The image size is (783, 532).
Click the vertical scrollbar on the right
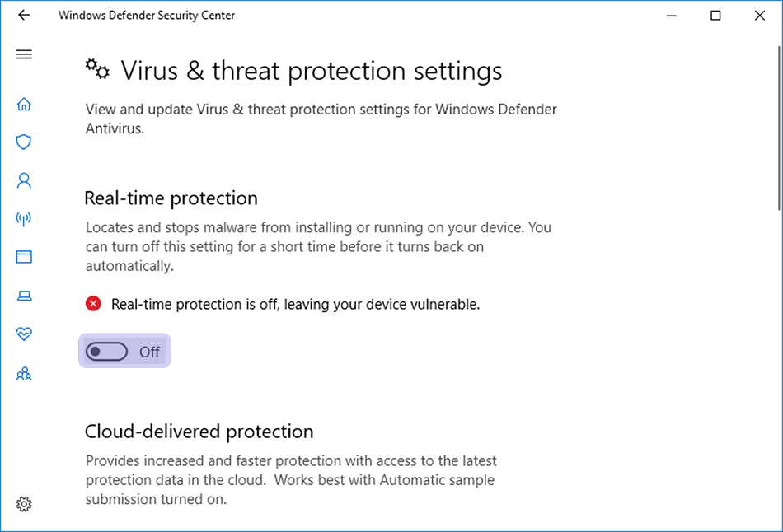[x=777, y=124]
